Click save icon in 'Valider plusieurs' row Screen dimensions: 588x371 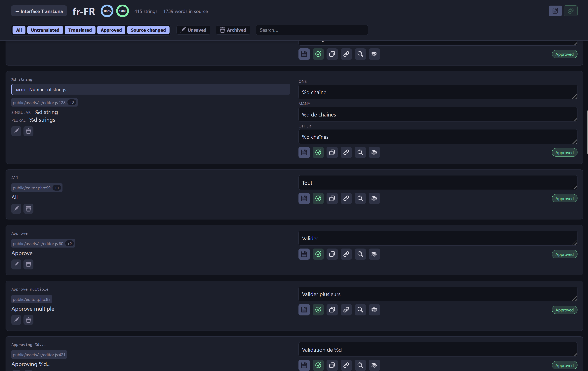coord(304,310)
